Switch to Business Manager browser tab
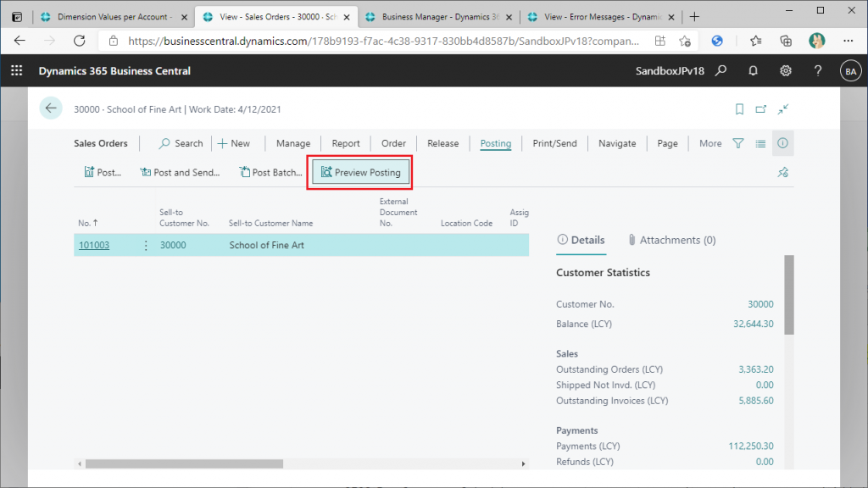868x488 pixels. tap(440, 17)
